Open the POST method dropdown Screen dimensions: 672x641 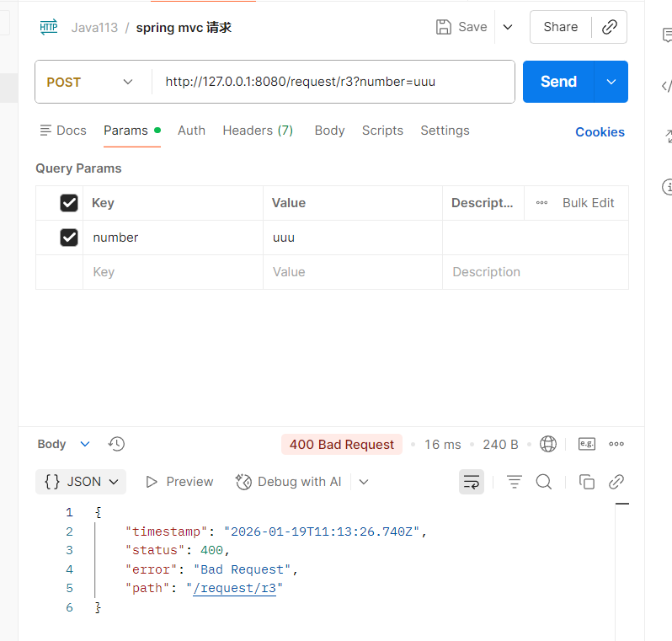[x=89, y=82]
